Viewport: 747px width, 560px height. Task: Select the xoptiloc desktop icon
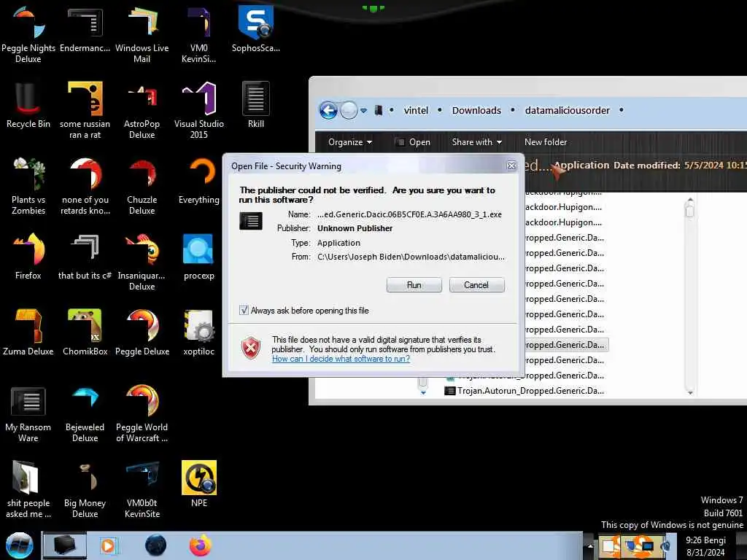[x=198, y=332]
